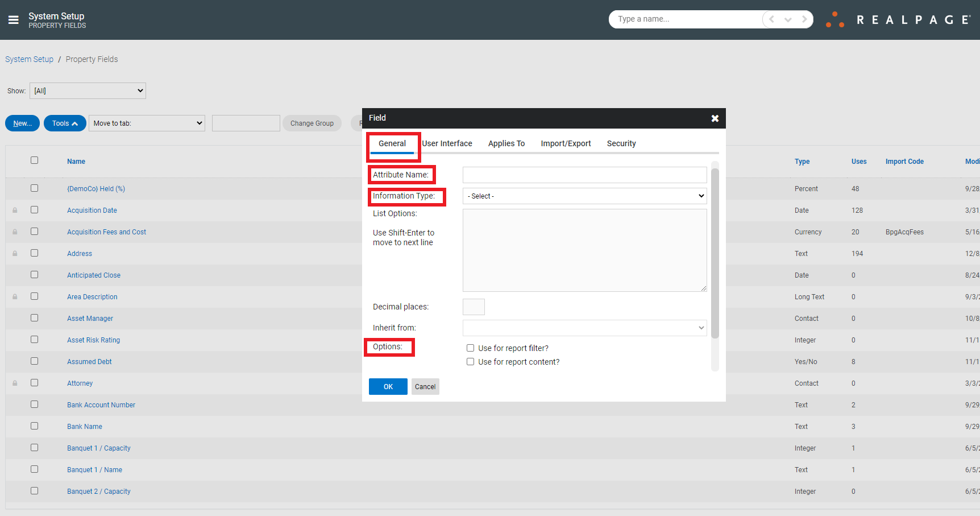Open the Show dropdown set to [All]
The height and width of the screenshot is (516, 980).
(x=88, y=90)
